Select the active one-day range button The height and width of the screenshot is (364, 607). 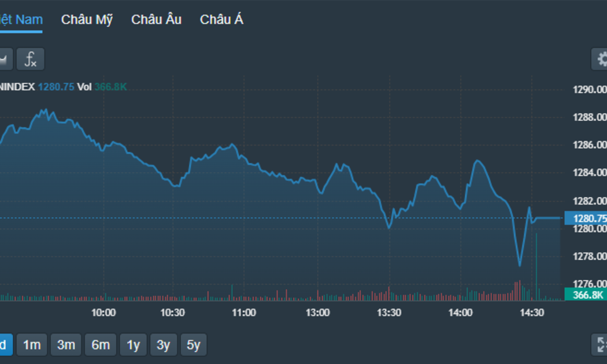[6, 344]
